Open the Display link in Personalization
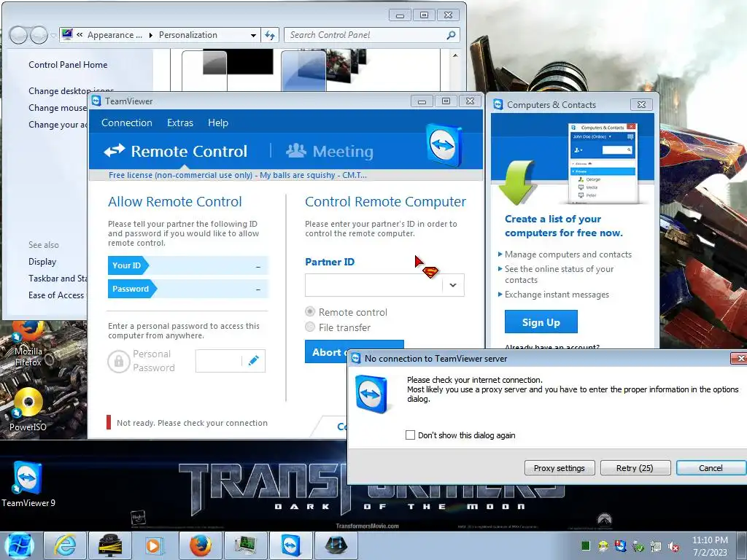Image resolution: width=747 pixels, height=560 pixels. tap(42, 262)
